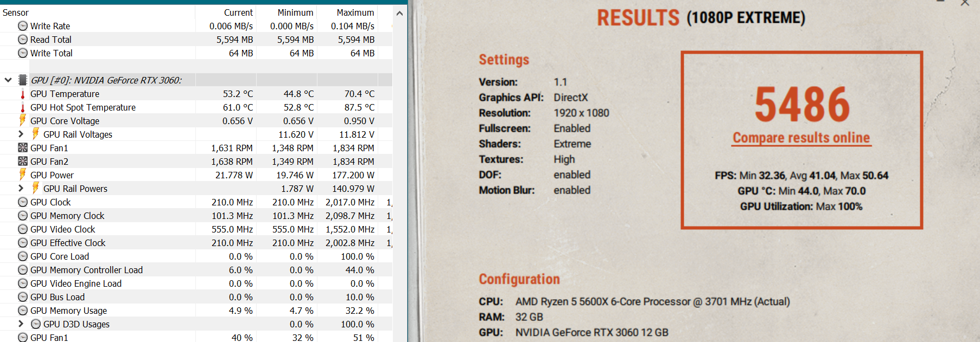Click the GPU chip icon beside RTX 3060
Screen dimensions: 980x342
(23, 80)
